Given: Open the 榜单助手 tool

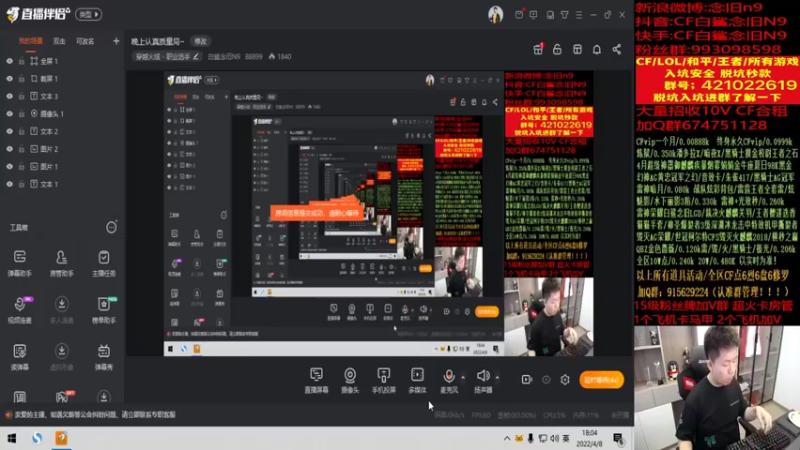Looking at the screenshot, I should (104, 309).
